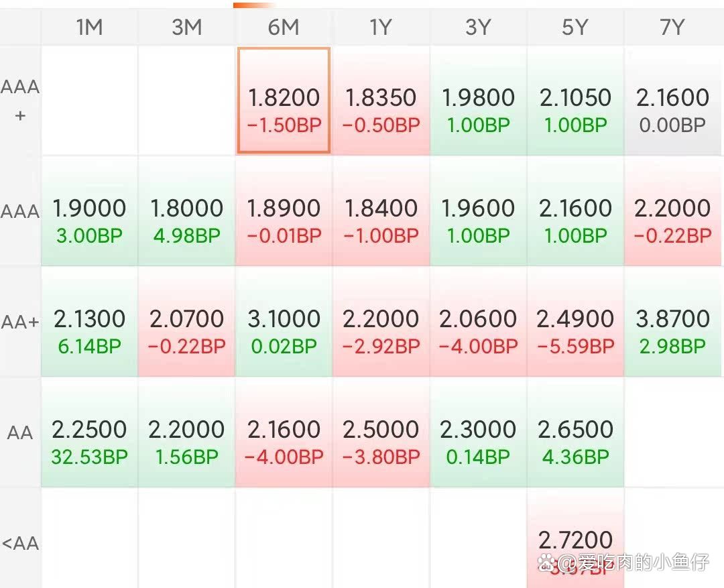Open the AAA+ 1Y cell showing 1.8350
This screenshot has width=724, height=588.
click(x=381, y=101)
